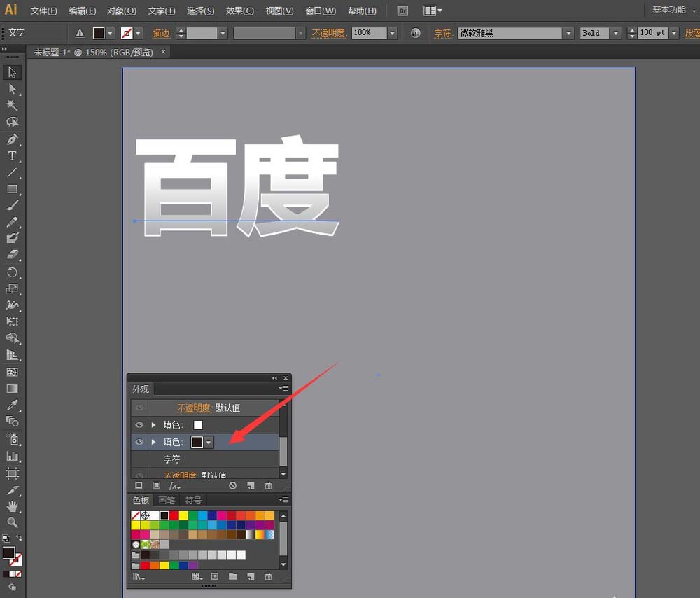Open the 对象 (Object) menu

(121, 11)
